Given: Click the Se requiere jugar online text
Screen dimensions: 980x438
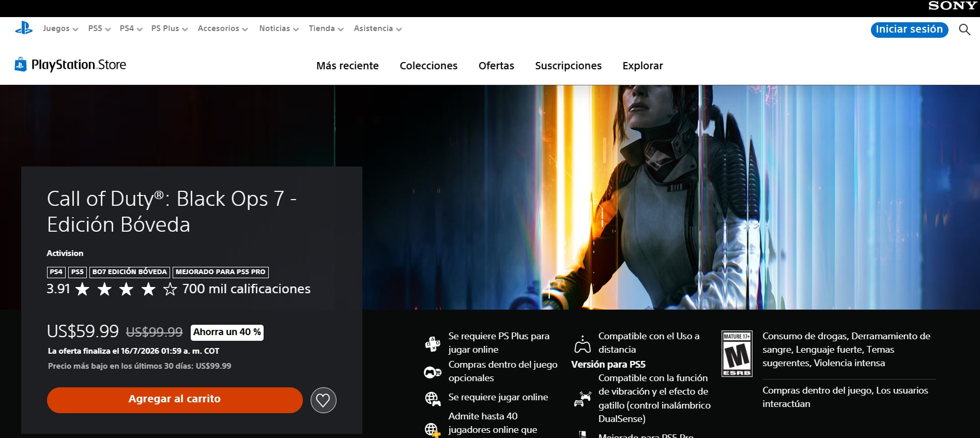Looking at the screenshot, I should [498, 397].
